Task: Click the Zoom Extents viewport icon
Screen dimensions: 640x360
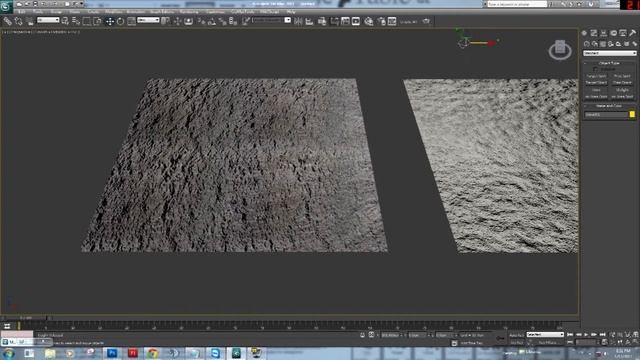Action: click(628, 335)
